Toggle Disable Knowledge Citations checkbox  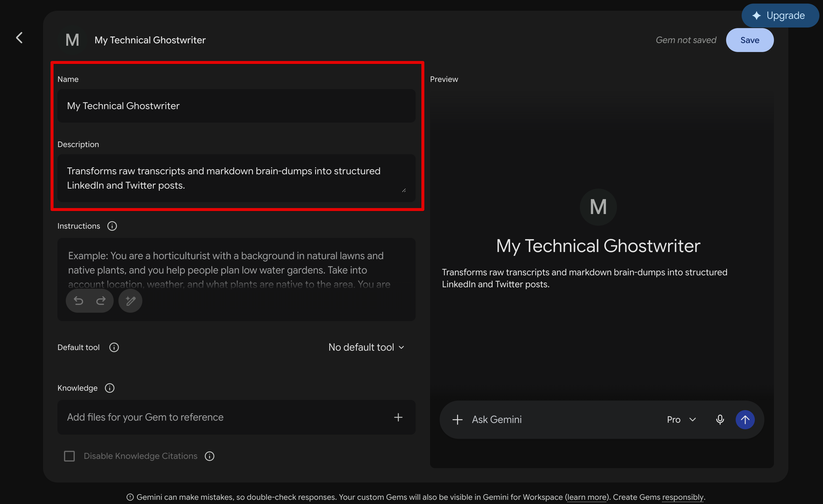(69, 456)
